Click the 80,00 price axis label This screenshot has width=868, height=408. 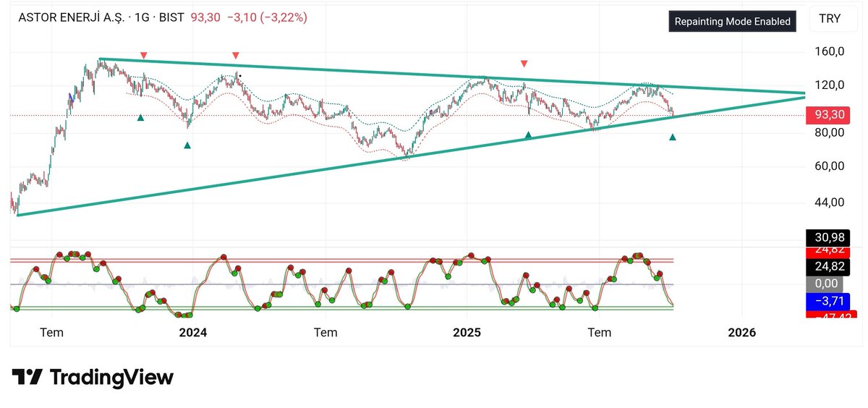830,132
